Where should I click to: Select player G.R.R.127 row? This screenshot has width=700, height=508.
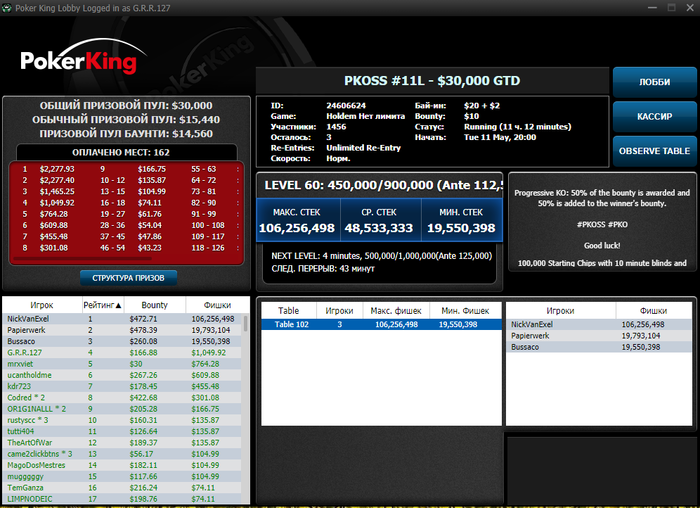122,353
